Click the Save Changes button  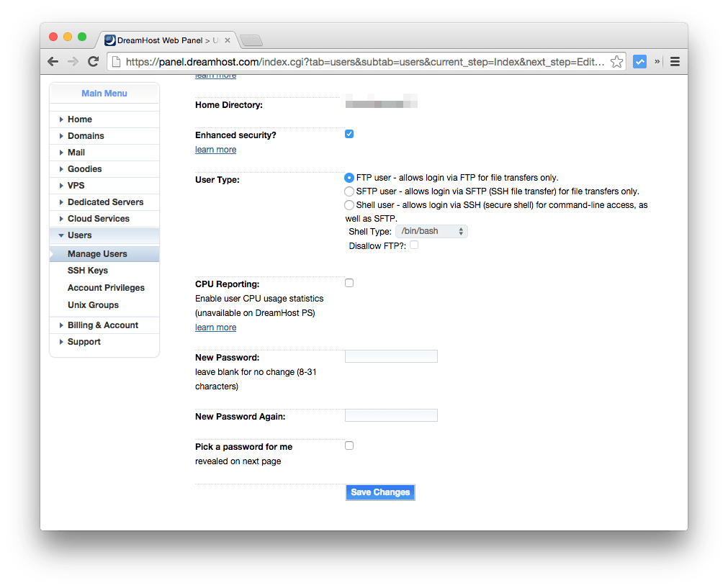point(379,492)
